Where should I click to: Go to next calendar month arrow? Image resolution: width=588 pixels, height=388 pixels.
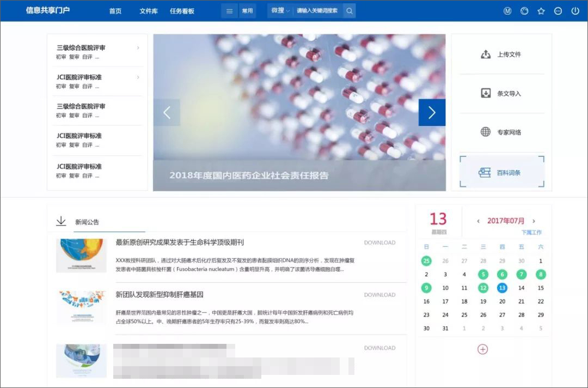click(x=534, y=221)
